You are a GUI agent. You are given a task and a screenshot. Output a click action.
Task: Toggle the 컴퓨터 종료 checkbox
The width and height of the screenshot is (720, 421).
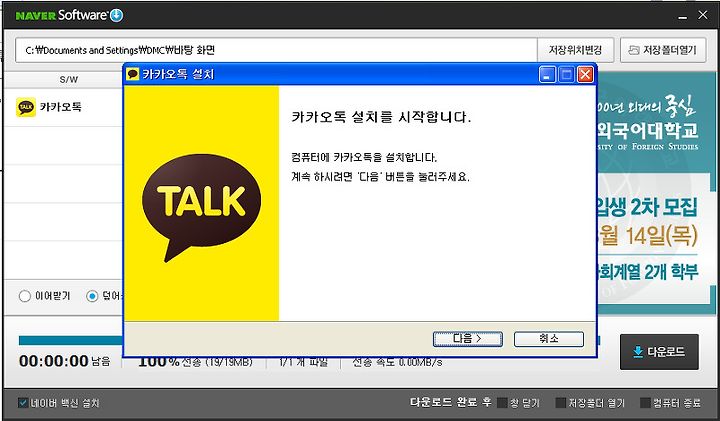(x=645, y=403)
